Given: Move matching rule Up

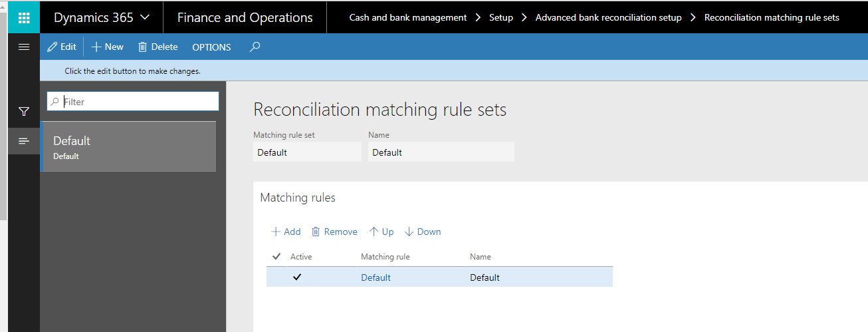Looking at the screenshot, I should click(381, 232).
